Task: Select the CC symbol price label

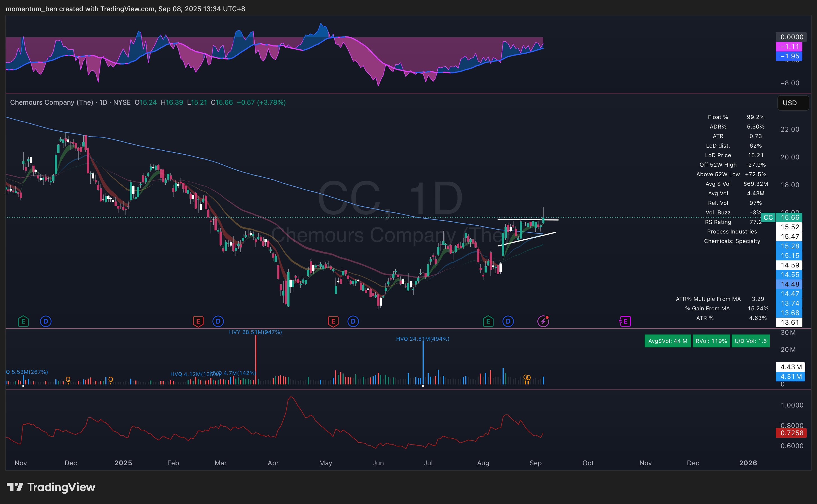Action: [768, 218]
